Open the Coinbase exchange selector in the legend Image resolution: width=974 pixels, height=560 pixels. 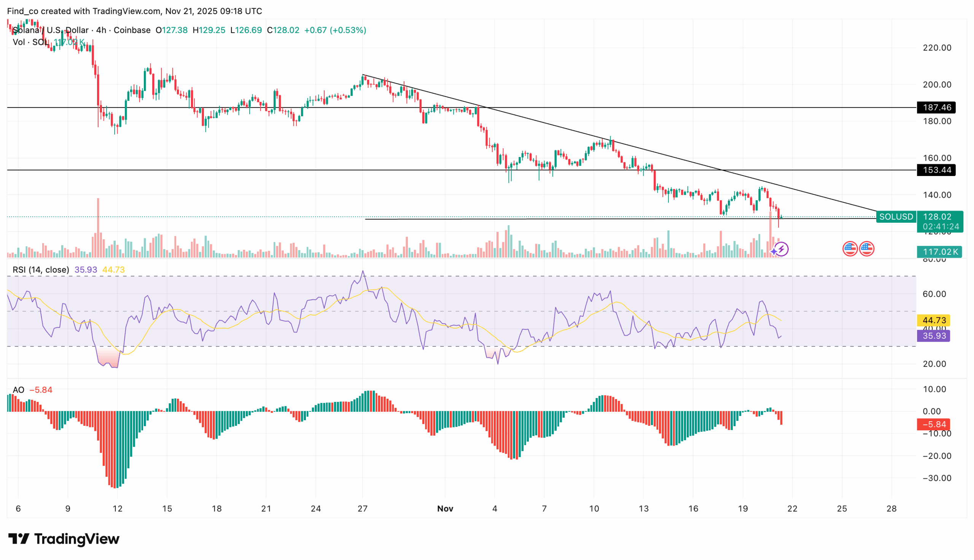[132, 30]
